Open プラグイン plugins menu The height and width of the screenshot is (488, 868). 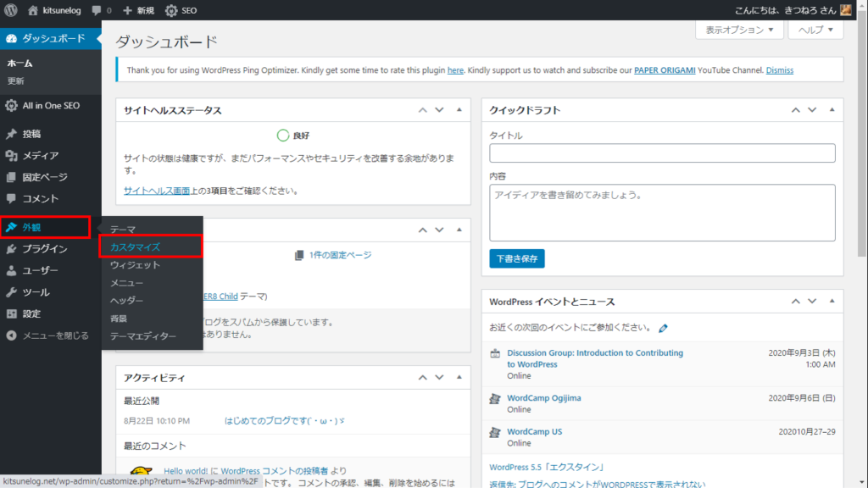[50, 249]
